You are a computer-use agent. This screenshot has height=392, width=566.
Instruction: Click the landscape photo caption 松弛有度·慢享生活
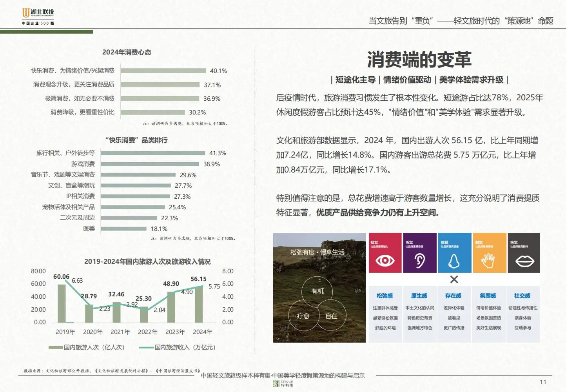317,252
